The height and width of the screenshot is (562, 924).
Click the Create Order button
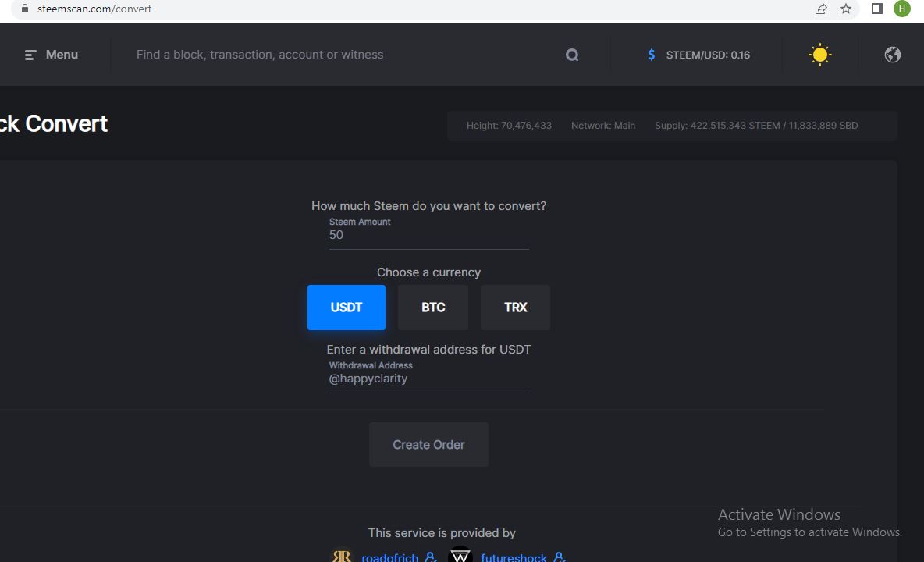(428, 445)
